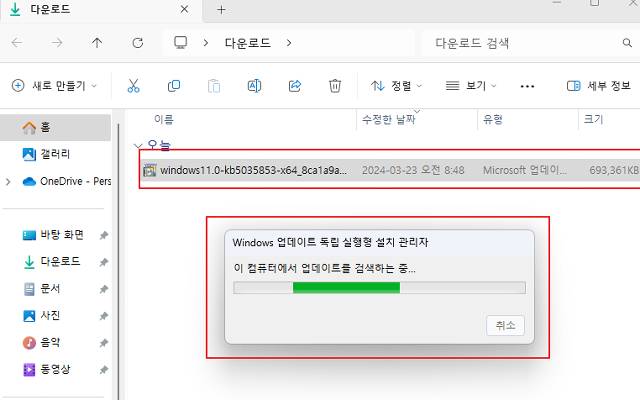
Task: Open the 새로 만들기 dropdown
Action: tap(54, 86)
